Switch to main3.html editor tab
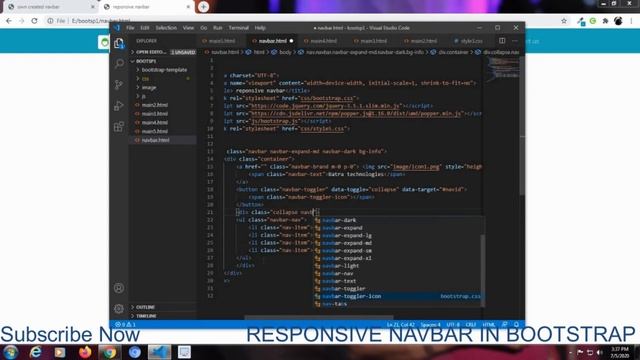Screen dimensions: 640x360 tap(373, 41)
